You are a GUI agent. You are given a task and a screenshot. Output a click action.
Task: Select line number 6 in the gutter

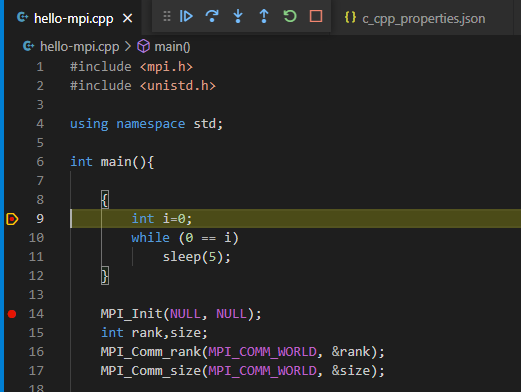click(40, 162)
